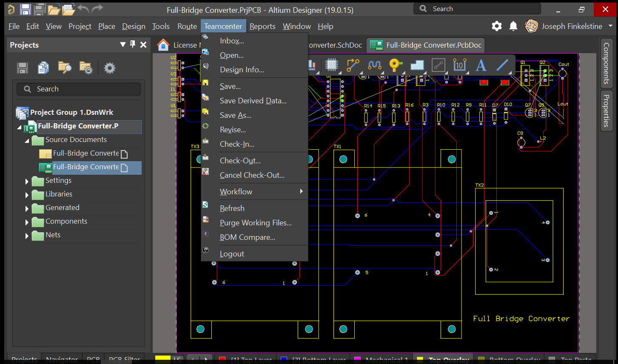Choose Check-In... menu entry
Viewport: 618px width, 364px height.
[254, 144]
